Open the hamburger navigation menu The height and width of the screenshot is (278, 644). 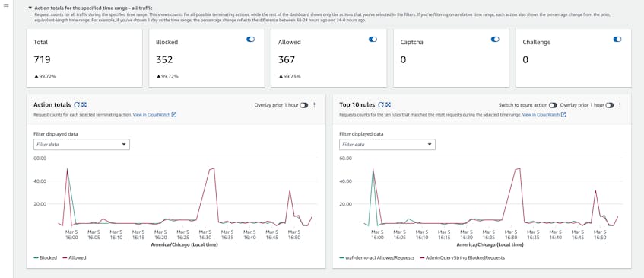[x=6, y=7]
